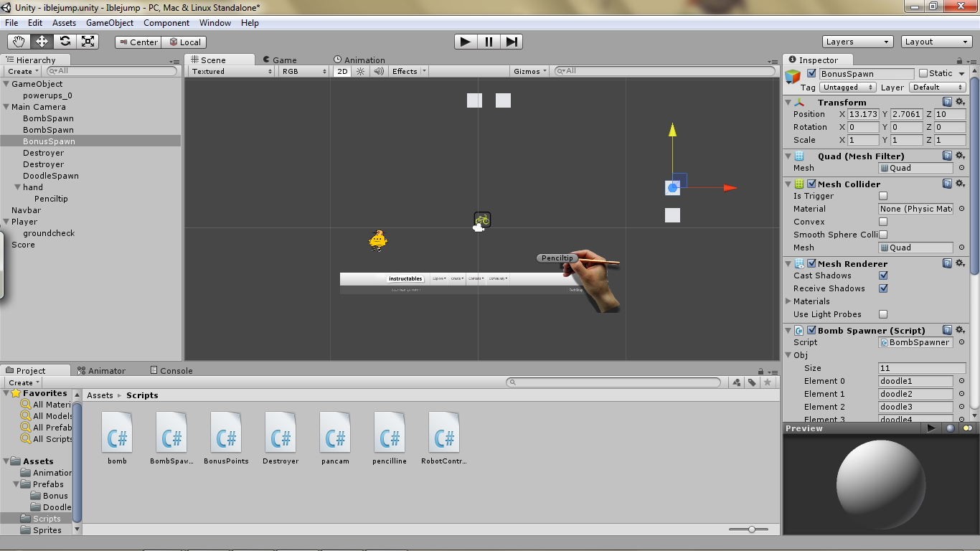This screenshot has width=980, height=551.
Task: Switch to the Animation tab
Action: tap(359, 60)
